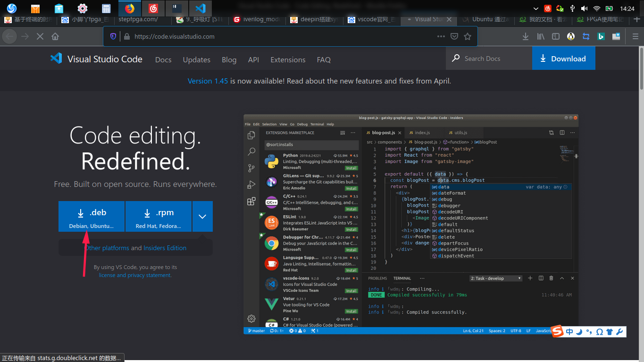Close the active Visual Studio tab
The width and height of the screenshot is (644, 362).
tap(449, 19)
